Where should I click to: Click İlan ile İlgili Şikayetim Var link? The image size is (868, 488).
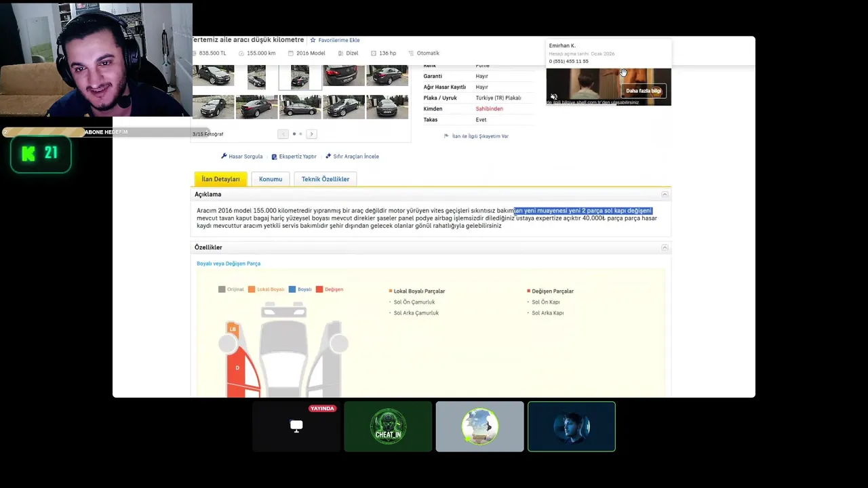(x=480, y=136)
